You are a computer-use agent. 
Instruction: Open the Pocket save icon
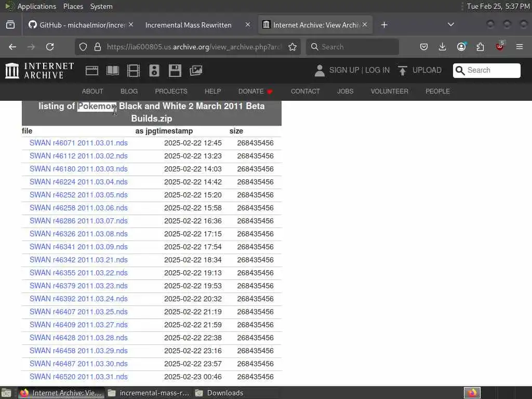pos(424,47)
